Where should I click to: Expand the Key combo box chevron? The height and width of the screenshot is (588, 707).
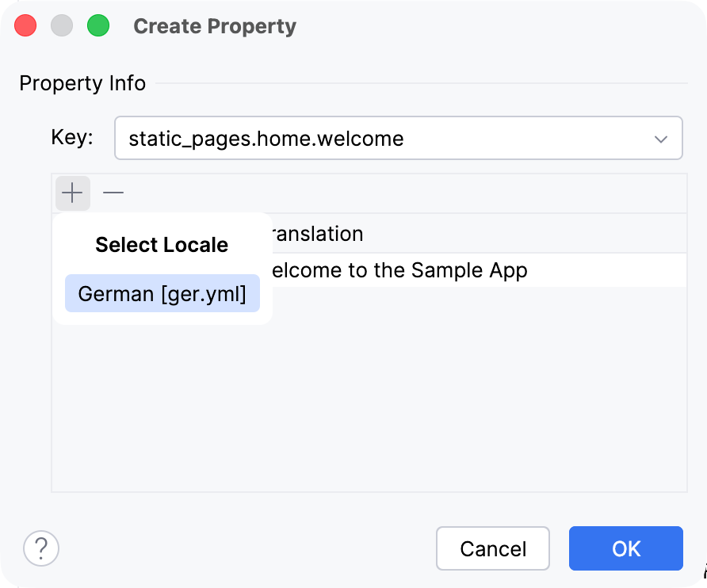(x=661, y=139)
